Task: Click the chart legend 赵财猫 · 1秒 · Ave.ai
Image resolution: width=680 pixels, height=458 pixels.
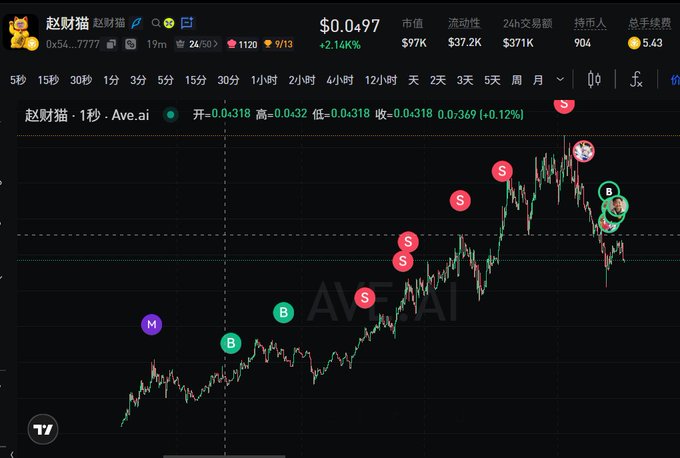Action: point(87,115)
